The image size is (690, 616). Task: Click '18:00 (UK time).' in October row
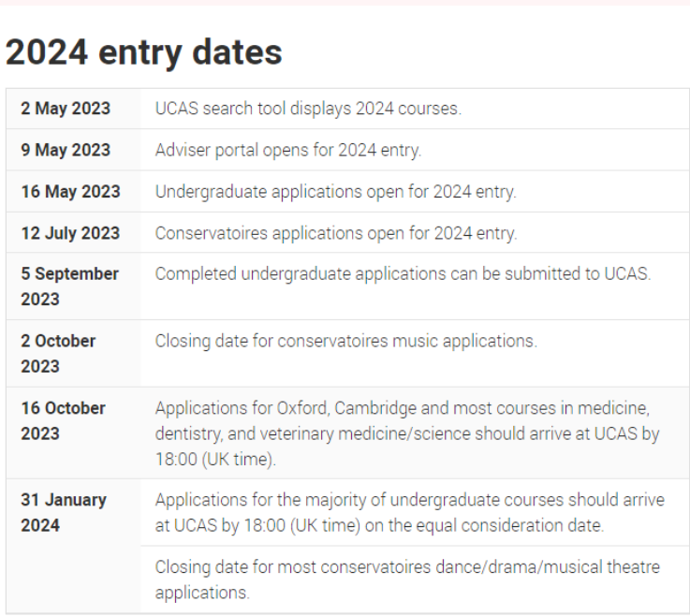point(215,460)
